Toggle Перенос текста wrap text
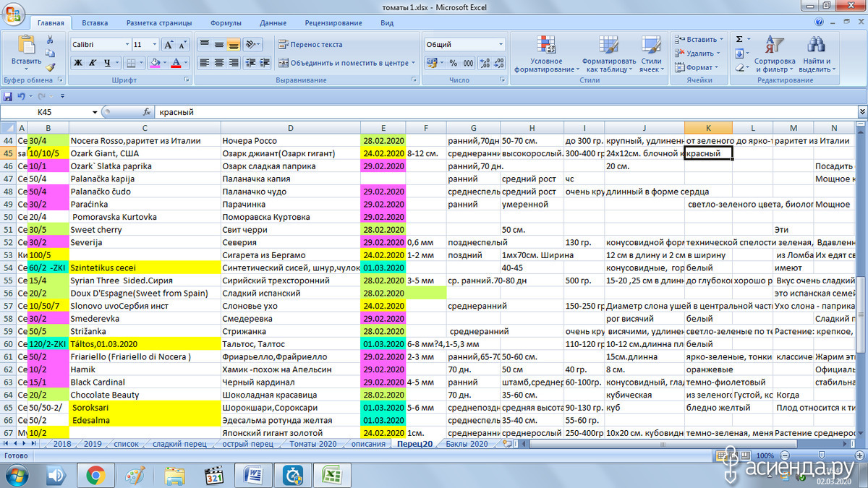Screen dimensions: 868x488 [x=310, y=44]
